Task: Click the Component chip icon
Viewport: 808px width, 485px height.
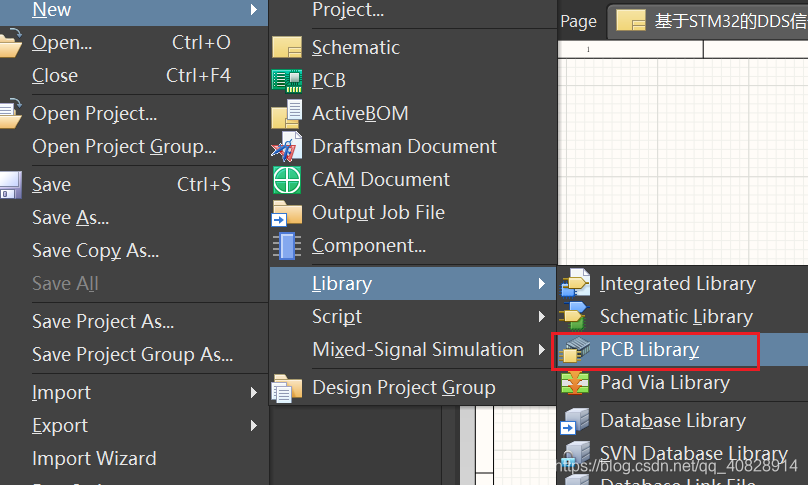Action: coord(287,246)
